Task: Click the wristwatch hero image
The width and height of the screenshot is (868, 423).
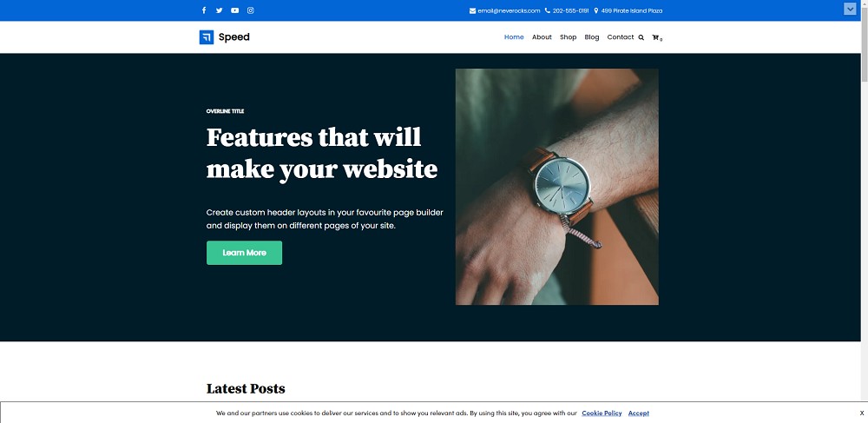Action: [556, 187]
